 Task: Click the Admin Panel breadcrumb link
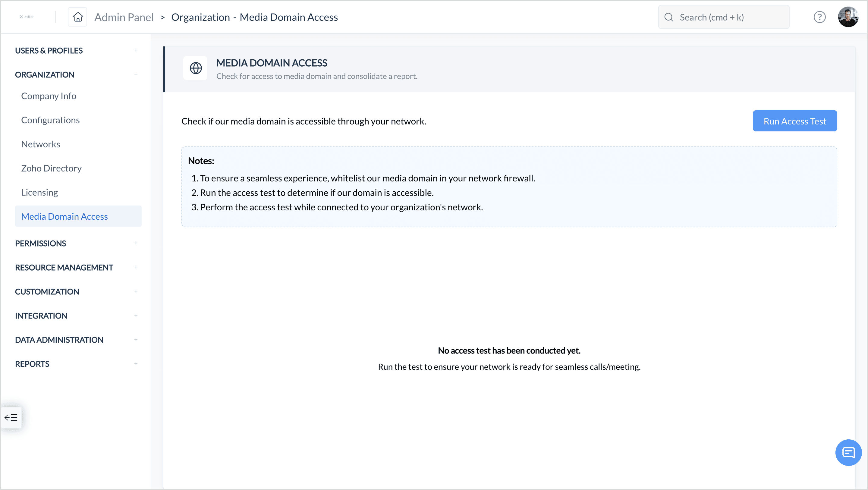point(124,17)
